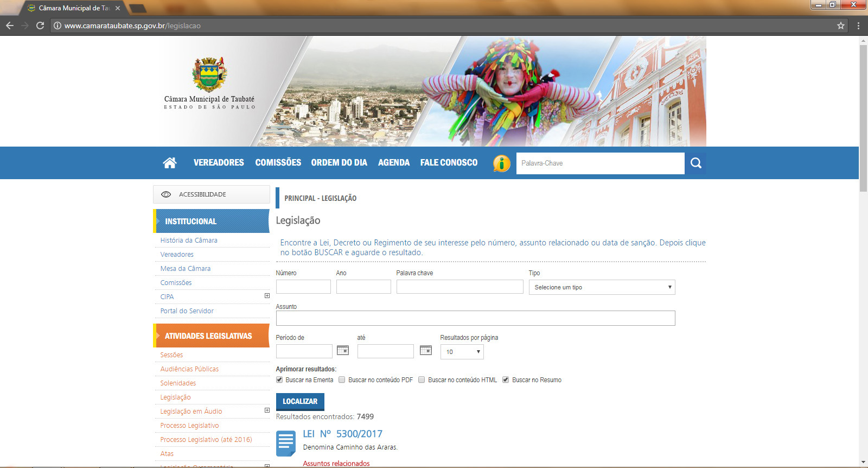Focus the Número input field
The image size is (868, 468).
[303, 287]
